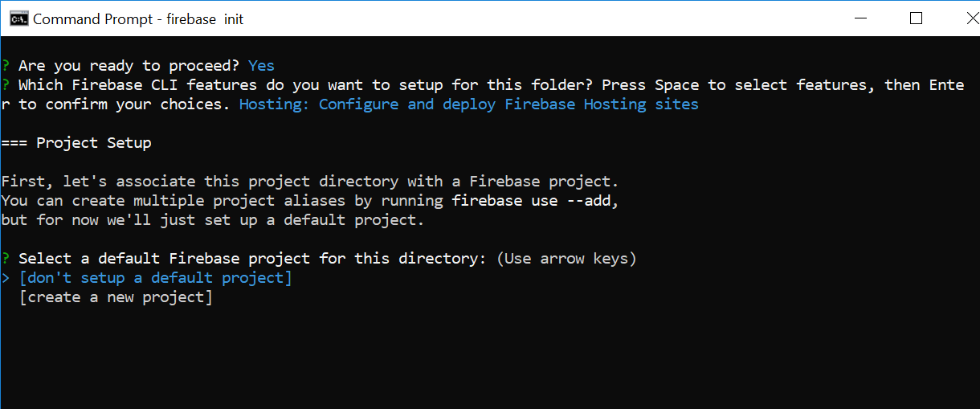980x409 pixels.
Task: Minimize the Command Prompt window
Action: [860, 18]
